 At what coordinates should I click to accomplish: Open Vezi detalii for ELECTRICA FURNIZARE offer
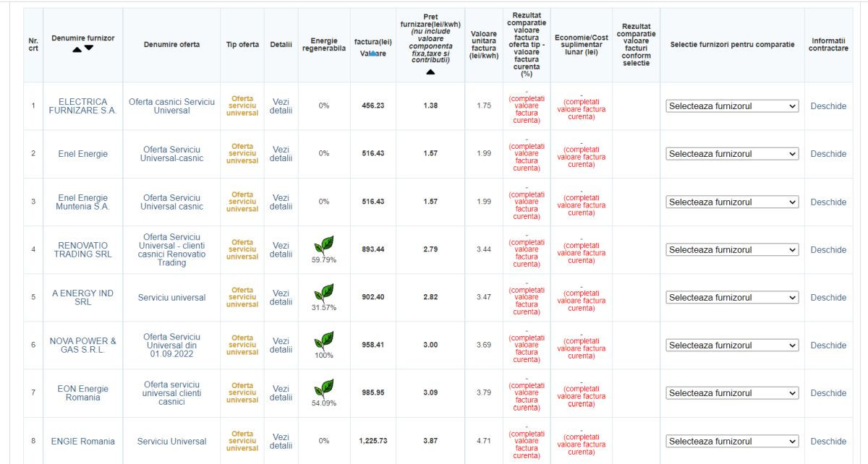click(281, 106)
